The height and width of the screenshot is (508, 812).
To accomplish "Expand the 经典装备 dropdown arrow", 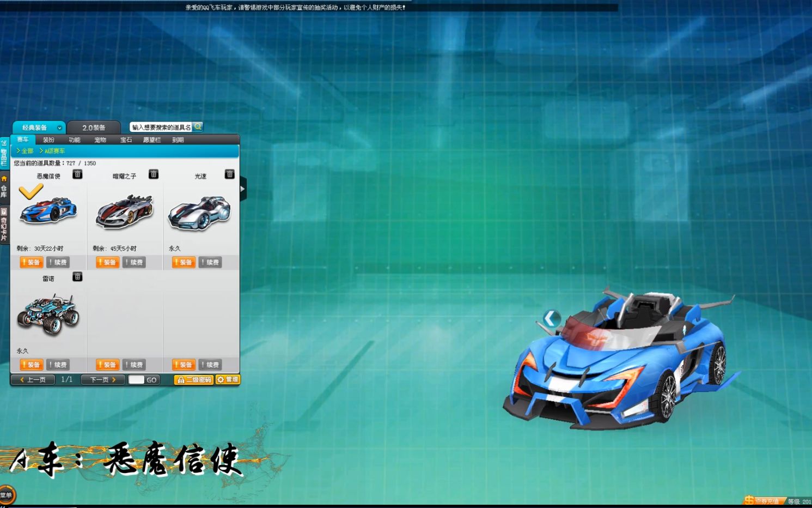I will click(x=59, y=128).
